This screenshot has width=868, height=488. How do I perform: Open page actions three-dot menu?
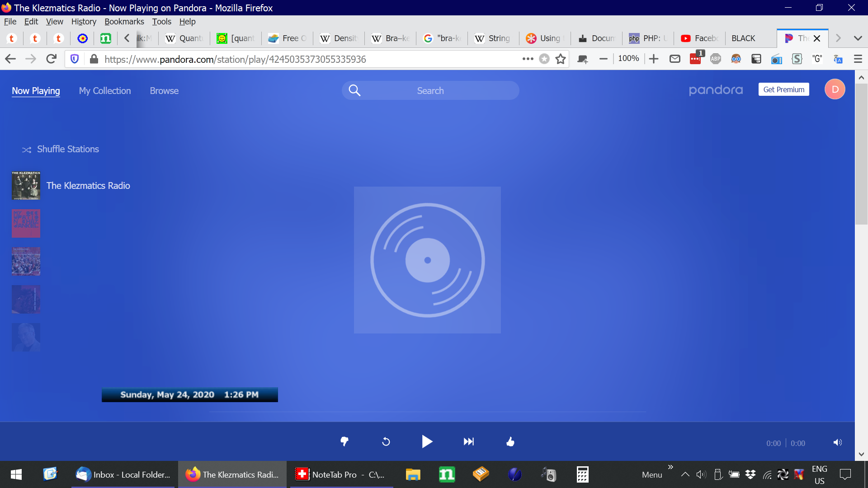[528, 59]
